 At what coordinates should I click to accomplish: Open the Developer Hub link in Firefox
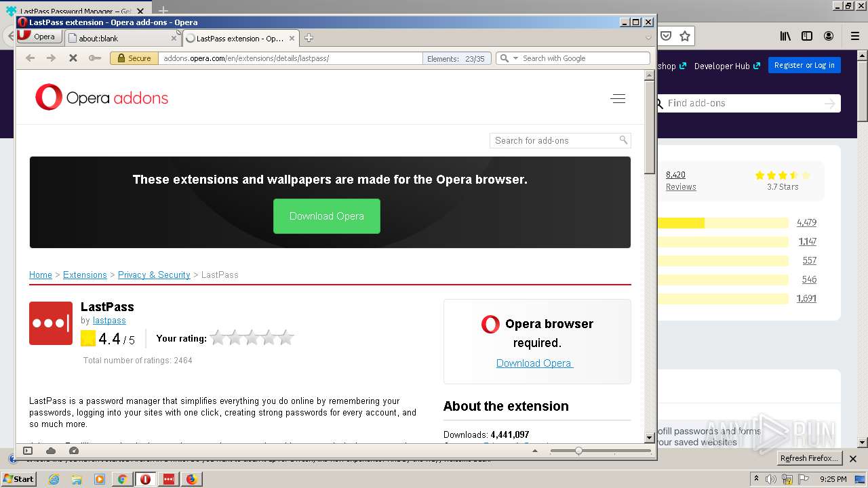pos(726,66)
